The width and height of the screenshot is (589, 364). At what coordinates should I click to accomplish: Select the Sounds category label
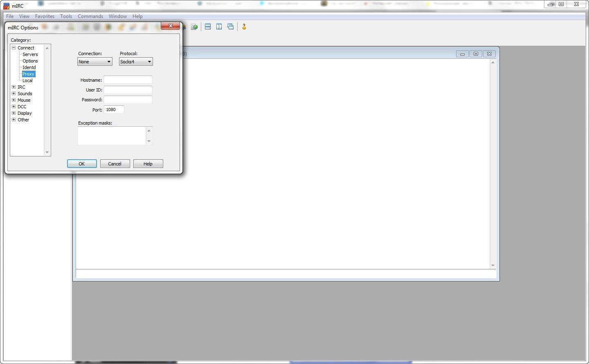pos(25,94)
